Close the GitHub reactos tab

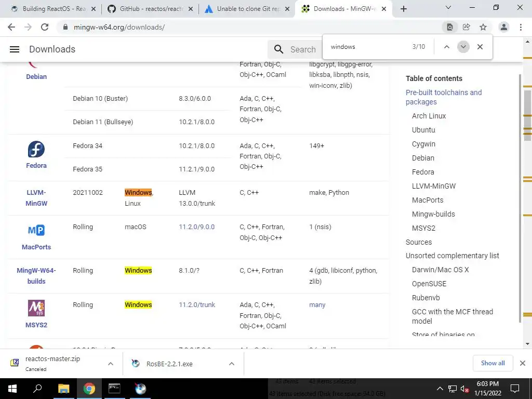(191, 9)
